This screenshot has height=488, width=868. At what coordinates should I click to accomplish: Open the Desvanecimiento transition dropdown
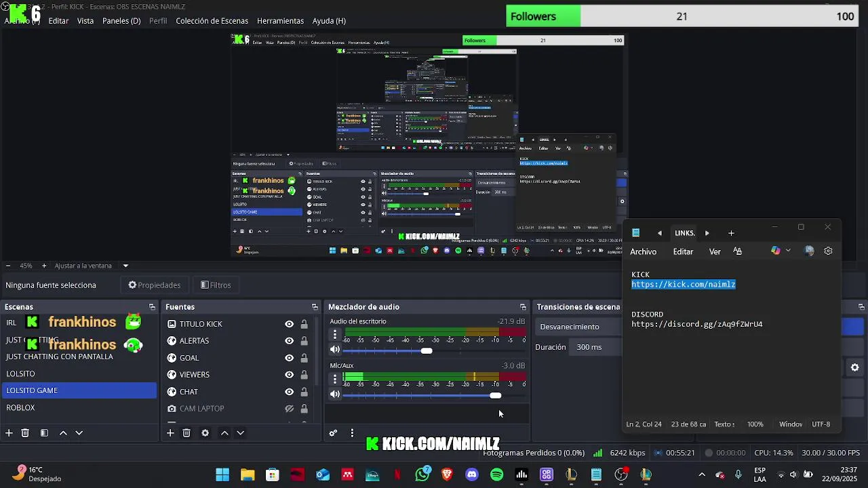[578, 327]
